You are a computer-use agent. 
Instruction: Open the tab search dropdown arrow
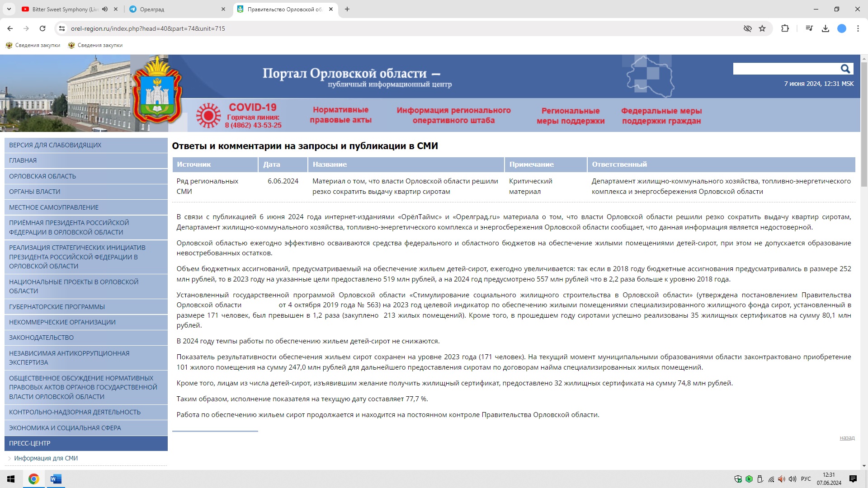tap(9, 9)
